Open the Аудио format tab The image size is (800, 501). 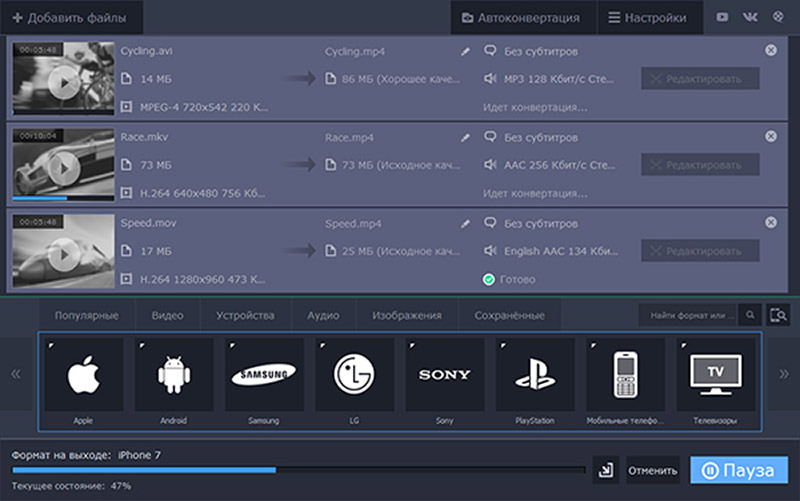[323, 315]
